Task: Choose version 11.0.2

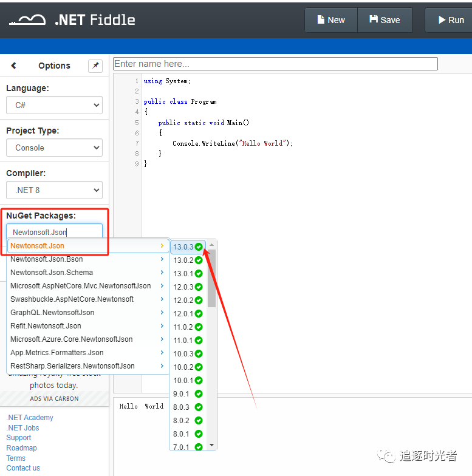Action: (188, 327)
